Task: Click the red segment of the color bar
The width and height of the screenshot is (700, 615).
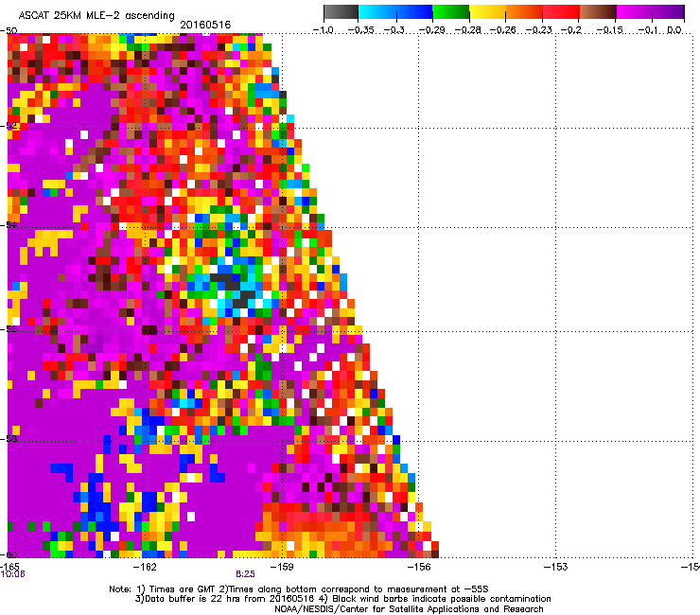Action: tap(561, 12)
